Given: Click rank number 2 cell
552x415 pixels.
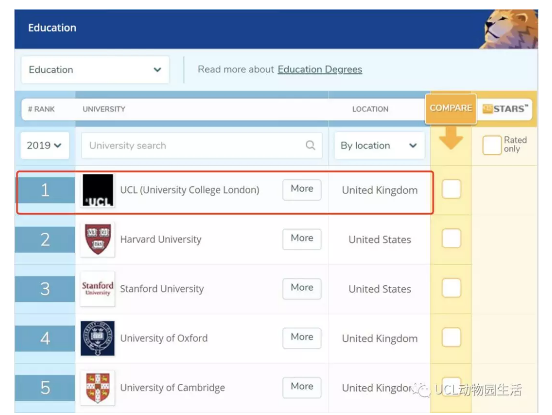Looking at the screenshot, I should (45, 240).
